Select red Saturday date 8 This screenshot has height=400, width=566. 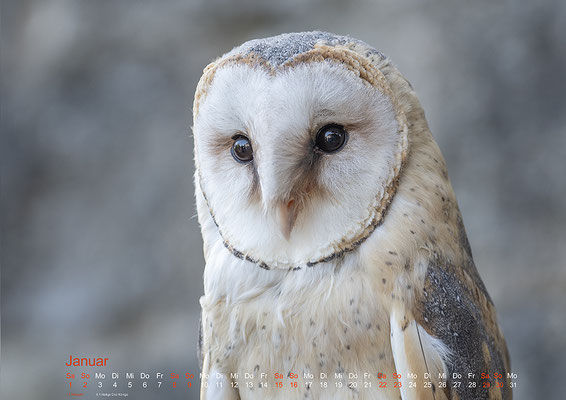click(174, 385)
